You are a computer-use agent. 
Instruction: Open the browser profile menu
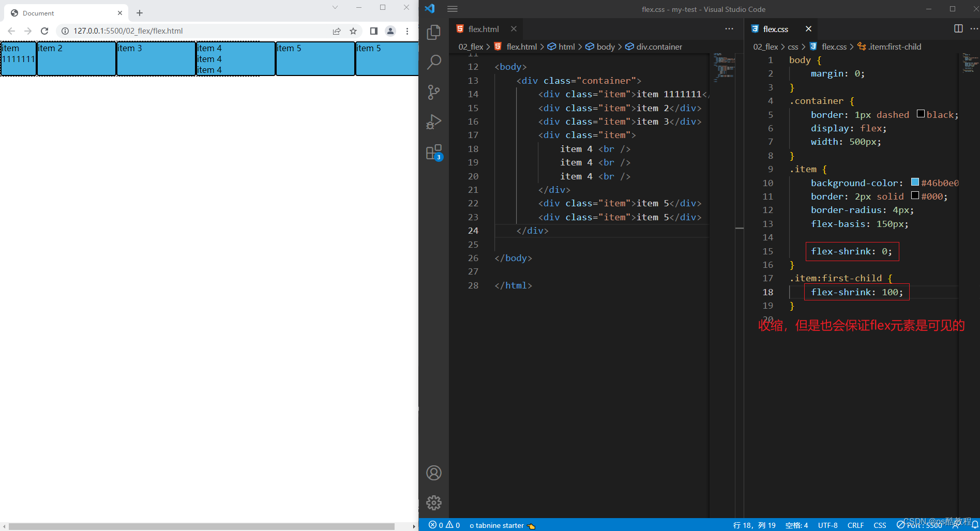(390, 31)
